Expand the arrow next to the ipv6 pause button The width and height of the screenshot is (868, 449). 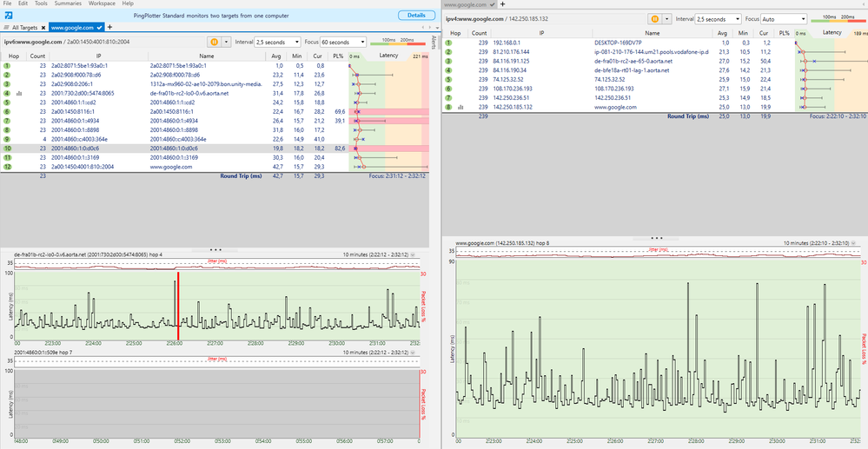(x=227, y=41)
